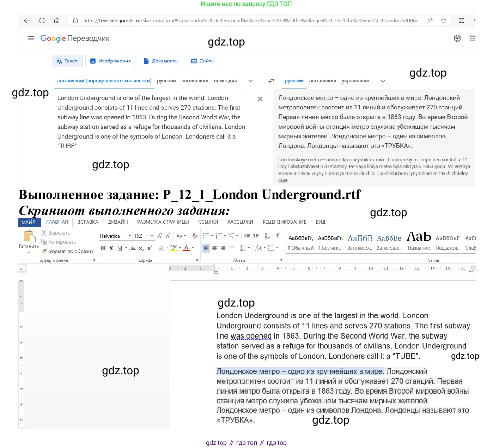
Task: Decrease font size with shrink button
Action: point(168,236)
